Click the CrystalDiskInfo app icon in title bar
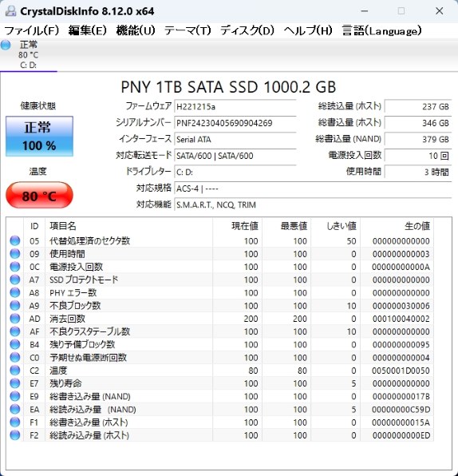This screenshot has width=458, height=476. (10, 11)
